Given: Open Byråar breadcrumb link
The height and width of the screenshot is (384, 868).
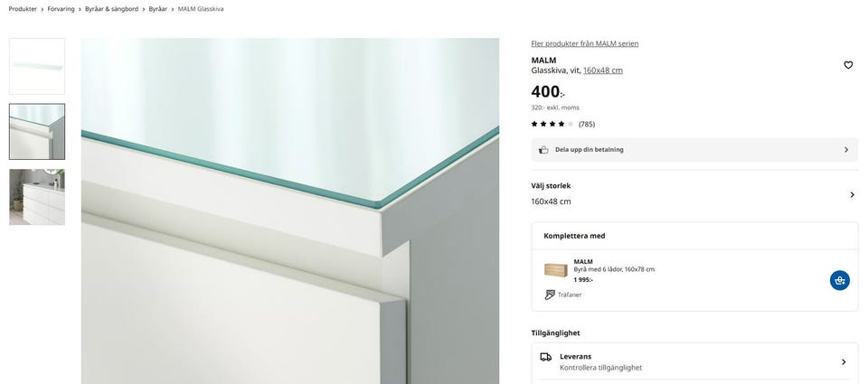Looking at the screenshot, I should coord(157,9).
